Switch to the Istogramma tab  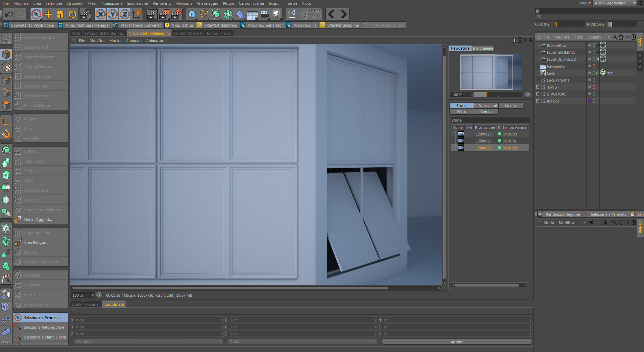[483, 48]
